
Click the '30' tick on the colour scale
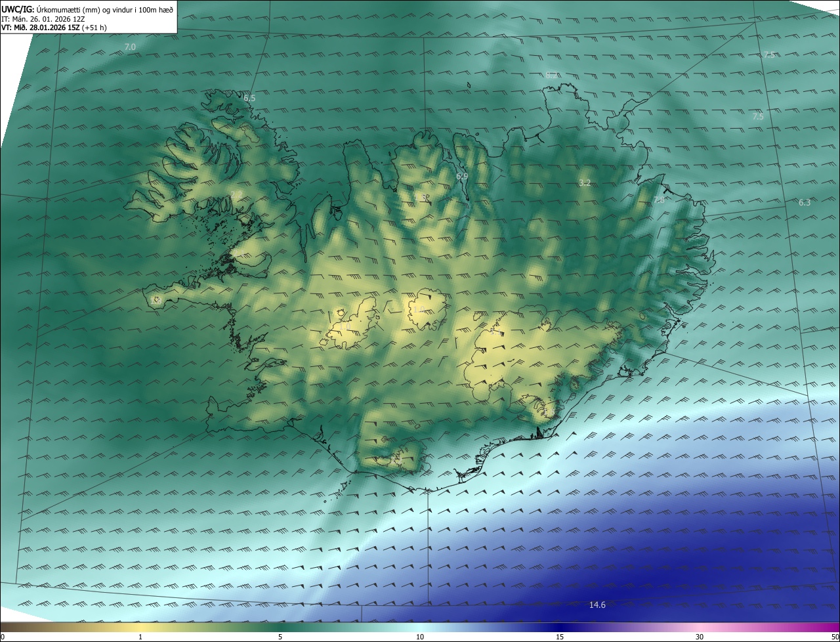coord(700,637)
